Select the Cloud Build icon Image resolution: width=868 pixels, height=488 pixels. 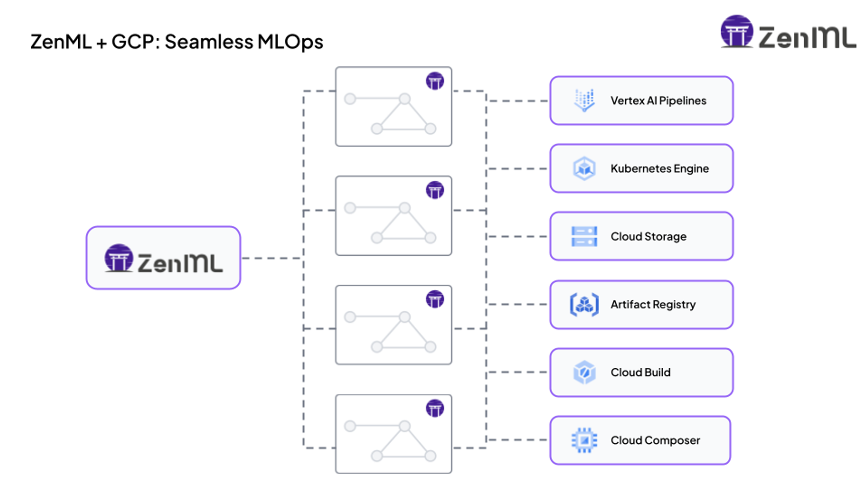[585, 372]
